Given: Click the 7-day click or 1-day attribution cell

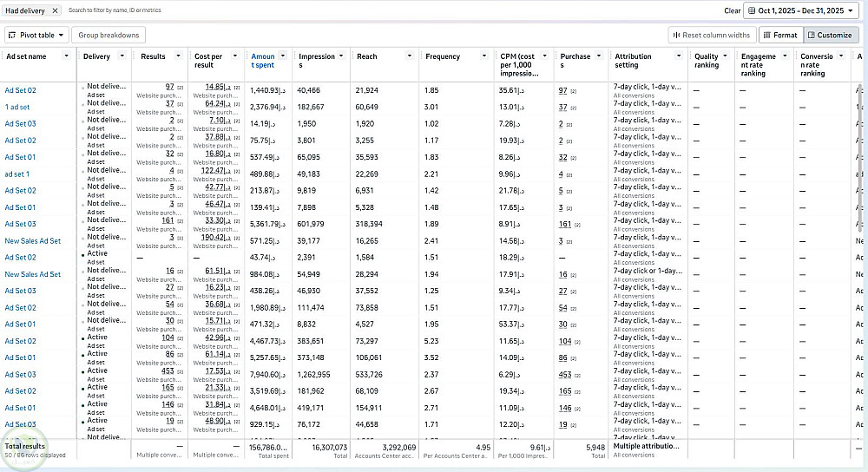Looking at the screenshot, I should pyautogui.click(x=648, y=271).
